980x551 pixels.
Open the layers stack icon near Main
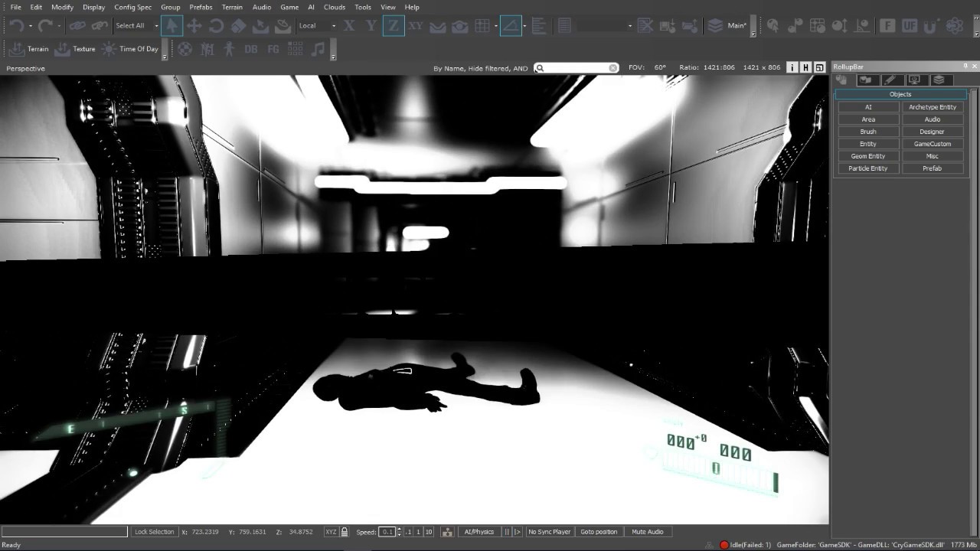coord(715,25)
